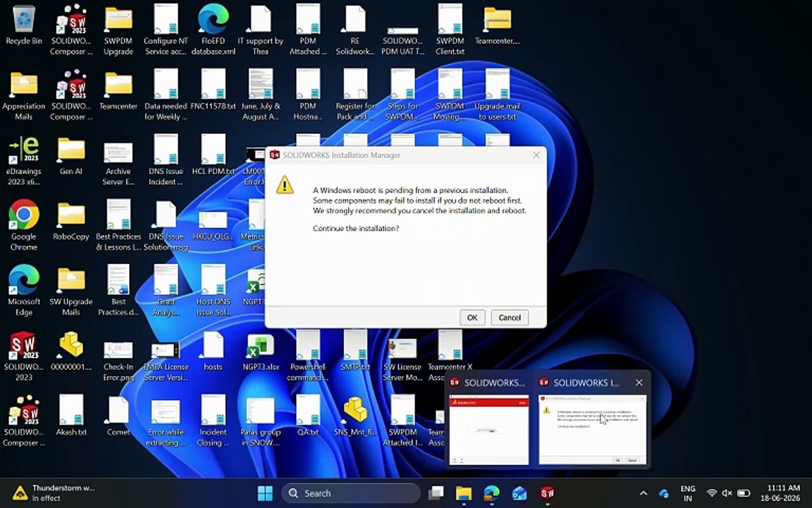Click the SOLIDWORKS taskbar icon

coord(547,493)
